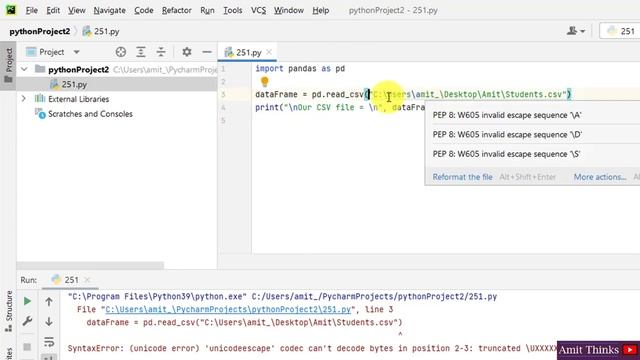The image size is (640, 360).
Task: Hide the Project panel with minus icon
Action: coord(207,52)
